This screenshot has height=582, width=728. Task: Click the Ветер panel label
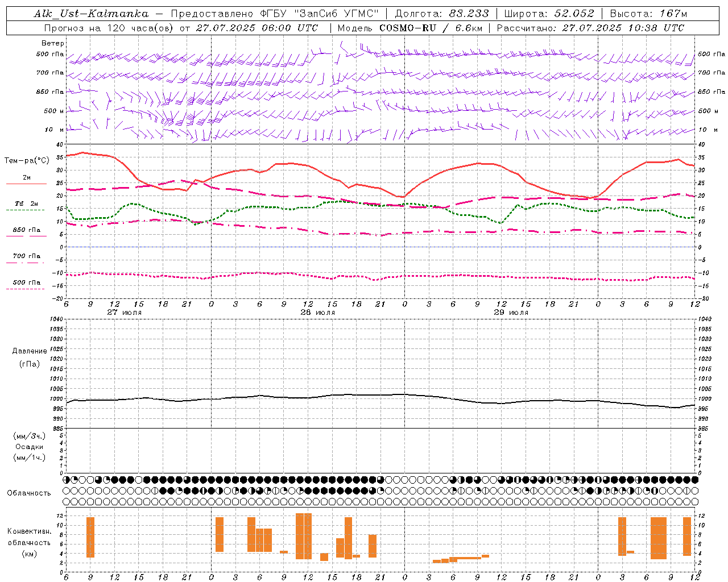point(53,43)
